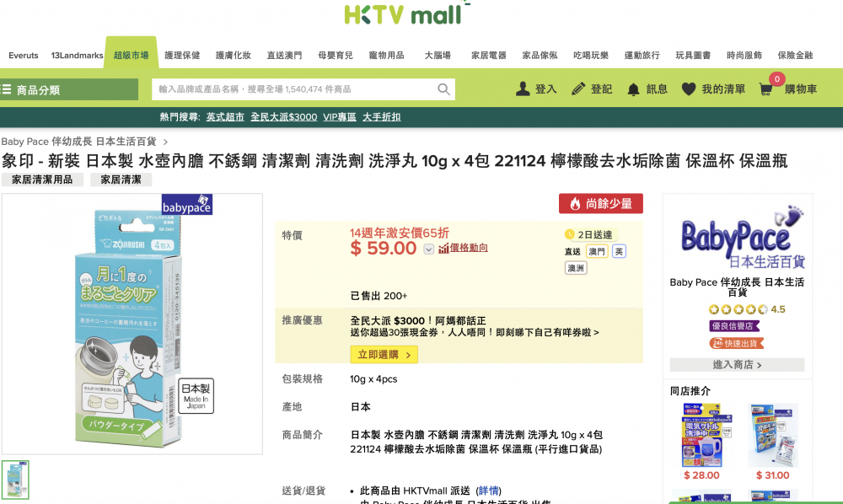Select the 家品傢俬 tab

point(540,56)
